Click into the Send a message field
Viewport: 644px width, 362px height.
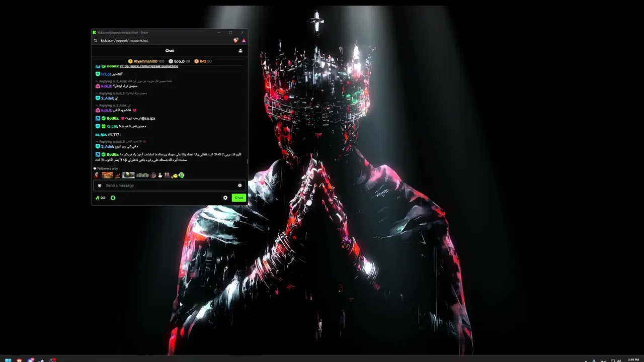tap(170, 186)
